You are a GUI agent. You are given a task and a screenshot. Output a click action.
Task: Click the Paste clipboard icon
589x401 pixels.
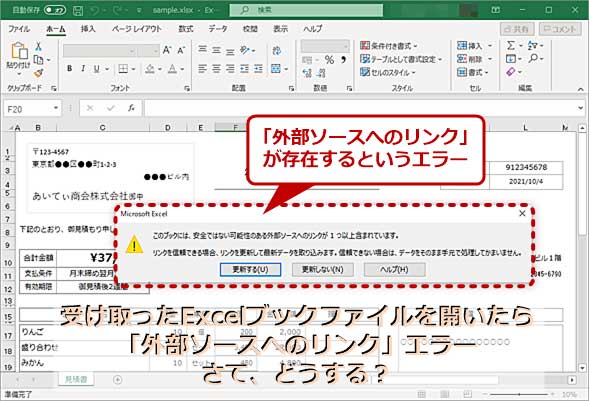coord(19,51)
